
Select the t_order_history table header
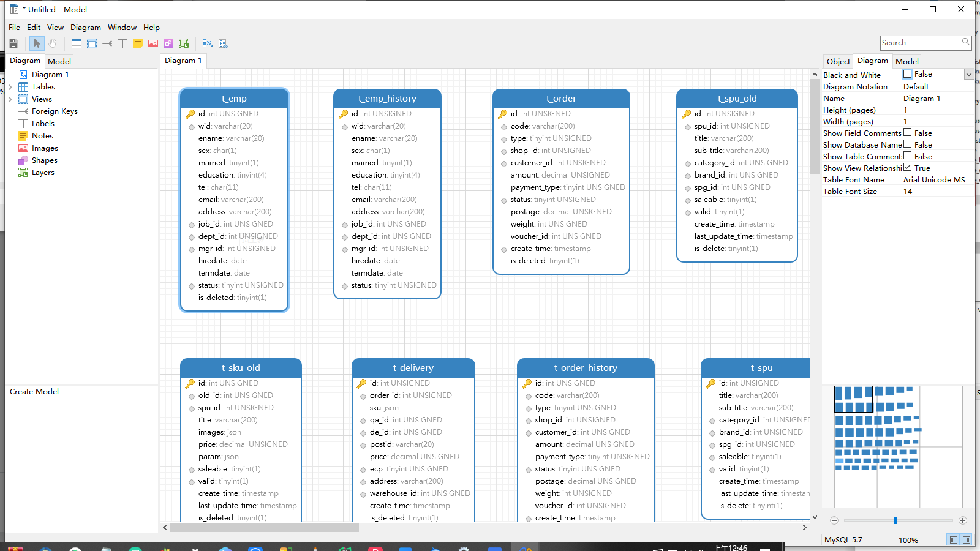click(586, 368)
